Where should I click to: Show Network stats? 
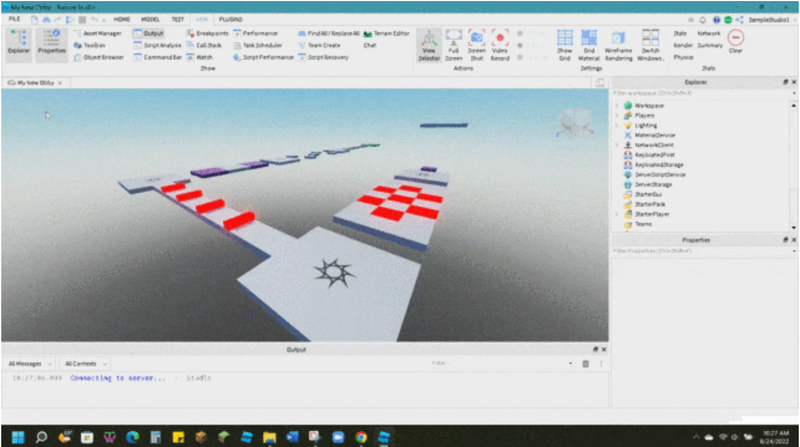(x=709, y=33)
